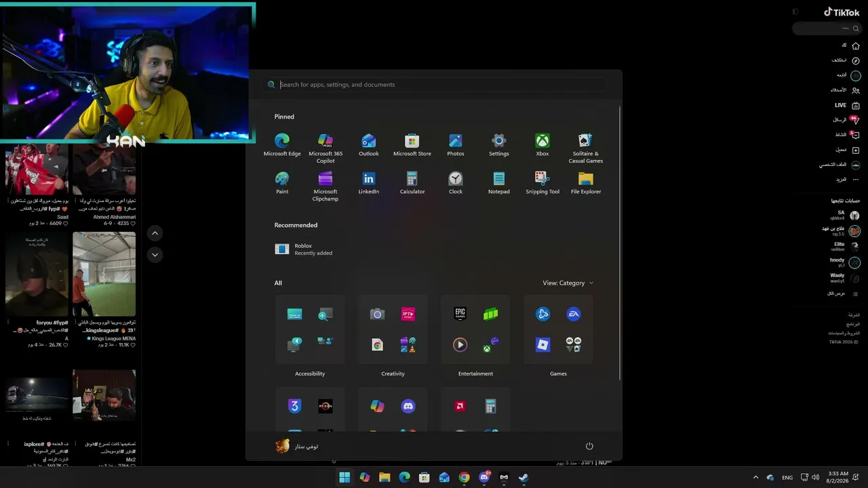Open Discord from the taskbar
Viewport: 868px width, 488px height.
pyautogui.click(x=484, y=477)
